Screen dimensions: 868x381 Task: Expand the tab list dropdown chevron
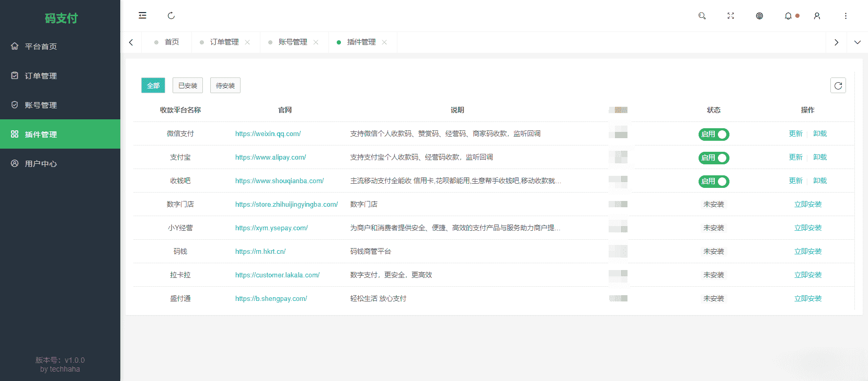point(857,42)
